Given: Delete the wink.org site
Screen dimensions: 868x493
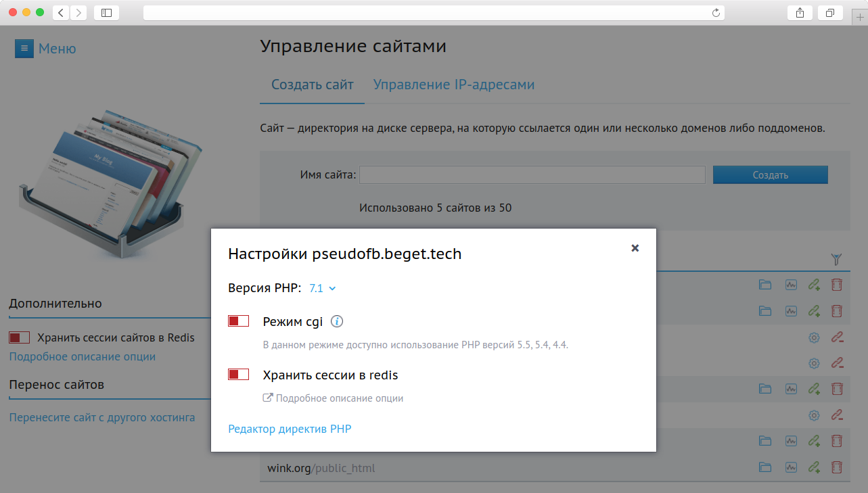Looking at the screenshot, I should pos(837,467).
